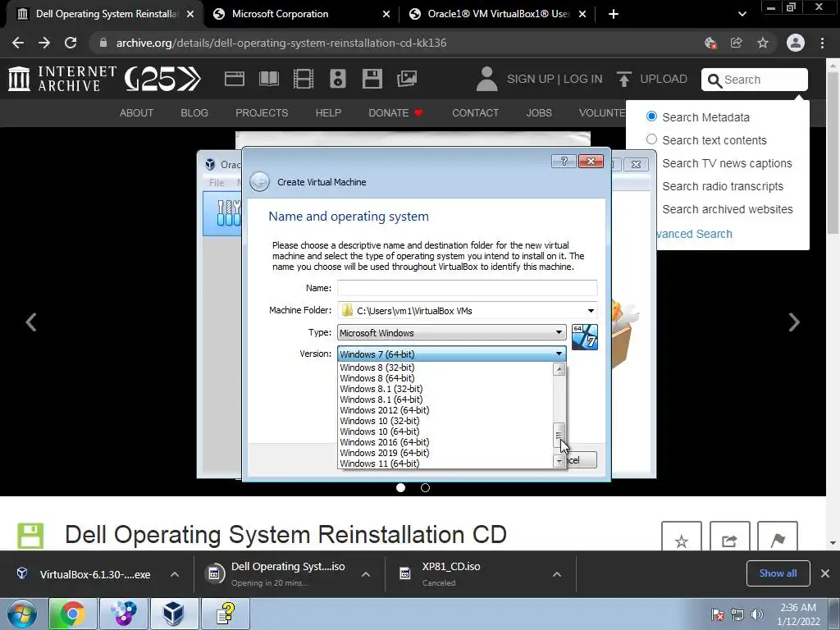Open Windows Start button
The width and height of the screenshot is (840, 630).
pos(22,614)
